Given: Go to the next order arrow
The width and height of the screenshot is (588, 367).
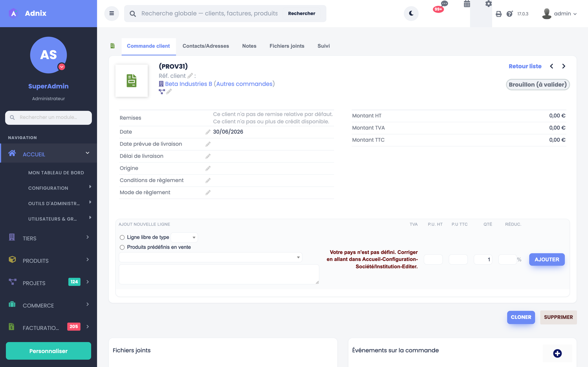Looking at the screenshot, I should point(564,66).
